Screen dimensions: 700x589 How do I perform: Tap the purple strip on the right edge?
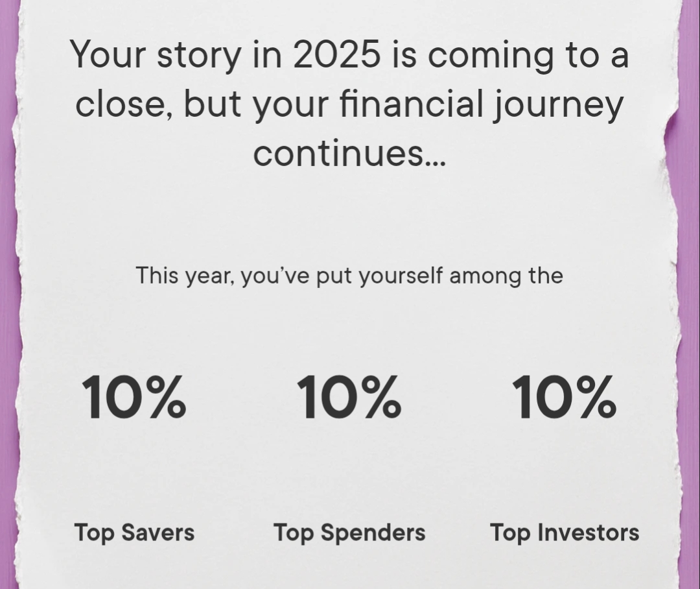click(690, 292)
